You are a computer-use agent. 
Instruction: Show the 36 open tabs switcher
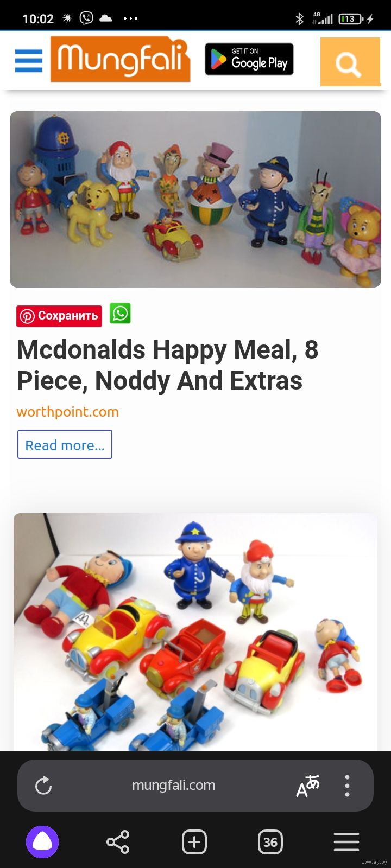click(270, 842)
